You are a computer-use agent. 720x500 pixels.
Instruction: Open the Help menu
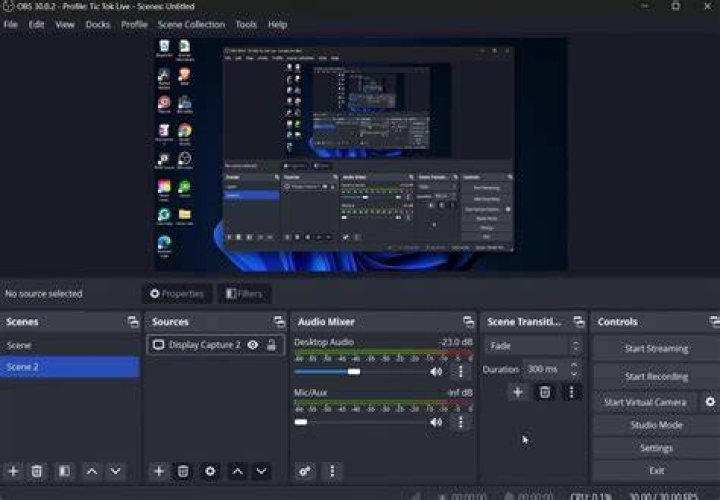pyautogui.click(x=277, y=24)
